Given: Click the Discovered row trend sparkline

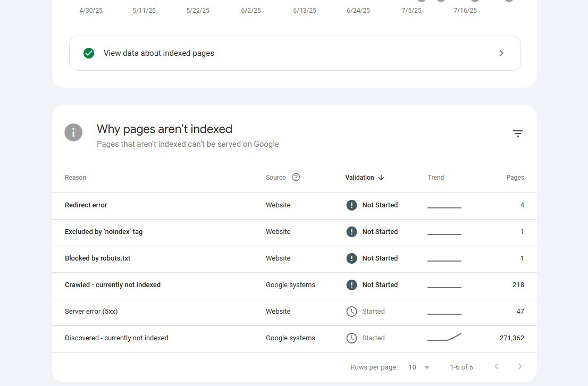Looking at the screenshot, I should tap(444, 338).
